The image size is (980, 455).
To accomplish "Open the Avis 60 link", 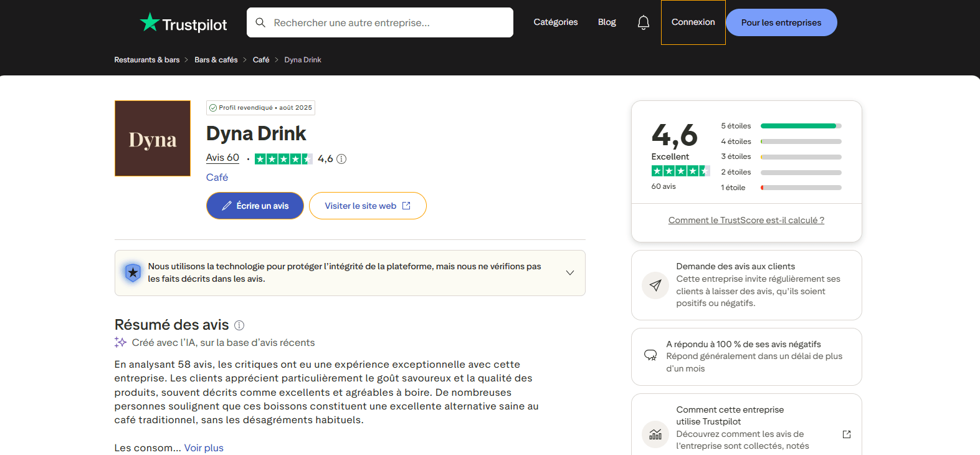I will pos(222,158).
